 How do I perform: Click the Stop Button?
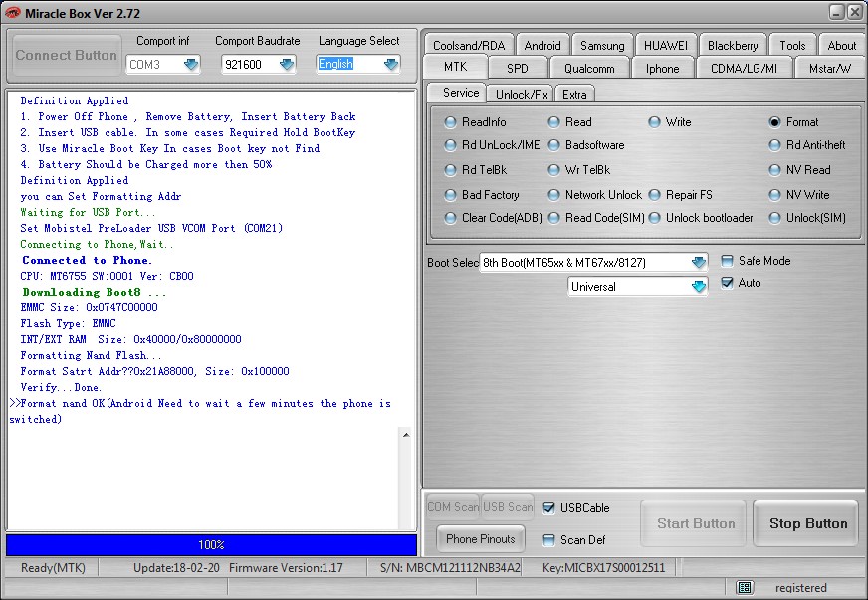(x=807, y=523)
